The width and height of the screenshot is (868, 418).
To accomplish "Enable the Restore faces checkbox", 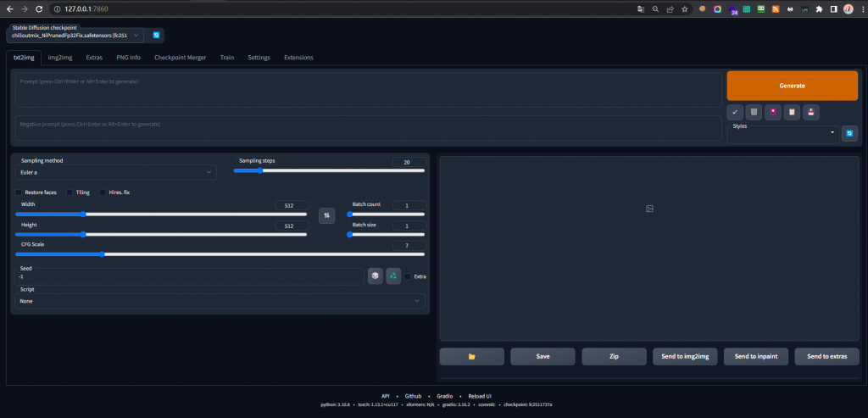I will point(19,192).
